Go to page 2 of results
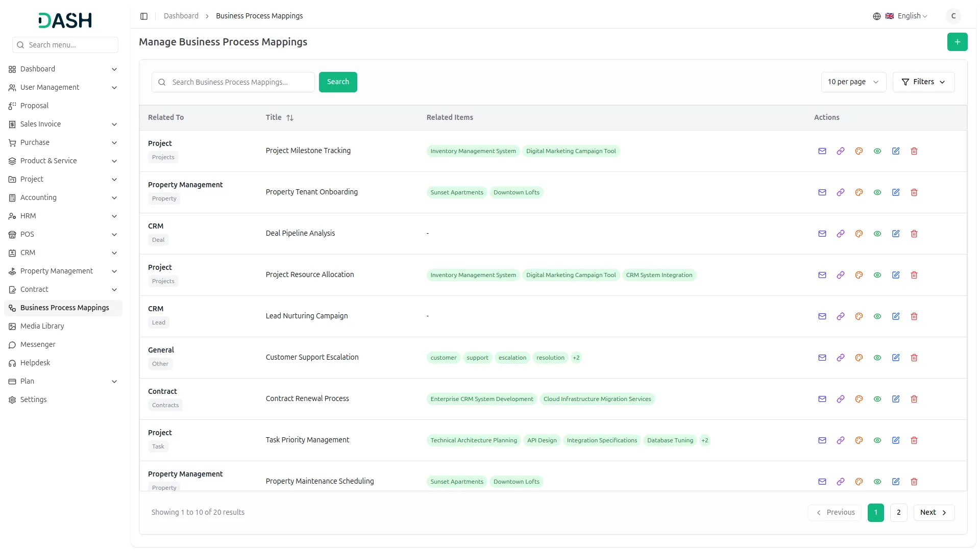Screen dimensions: 980x551 tap(898, 512)
